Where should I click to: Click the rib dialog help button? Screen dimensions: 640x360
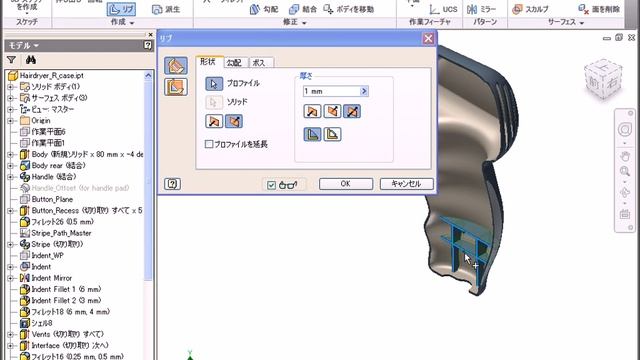click(x=172, y=184)
